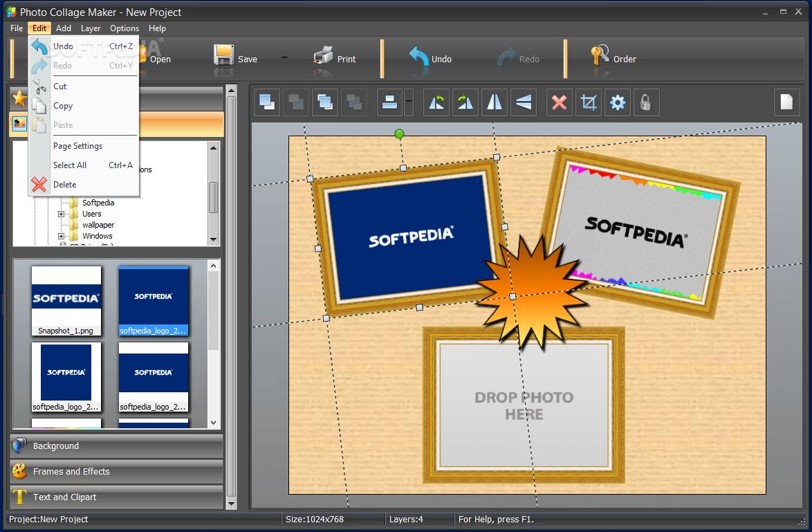This screenshot has width=812, height=532.
Task: Click the Order toolbar button
Action: [613, 59]
